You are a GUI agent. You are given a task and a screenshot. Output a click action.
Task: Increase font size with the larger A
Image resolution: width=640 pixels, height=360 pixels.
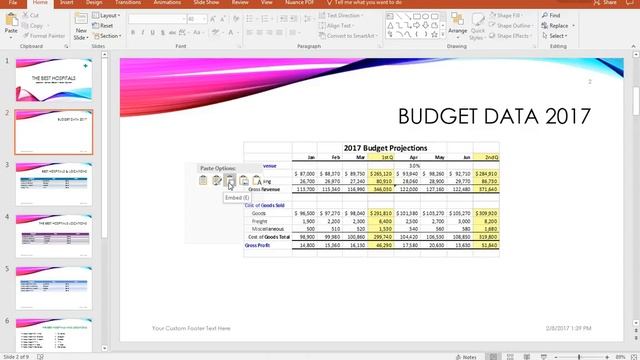pos(213,19)
